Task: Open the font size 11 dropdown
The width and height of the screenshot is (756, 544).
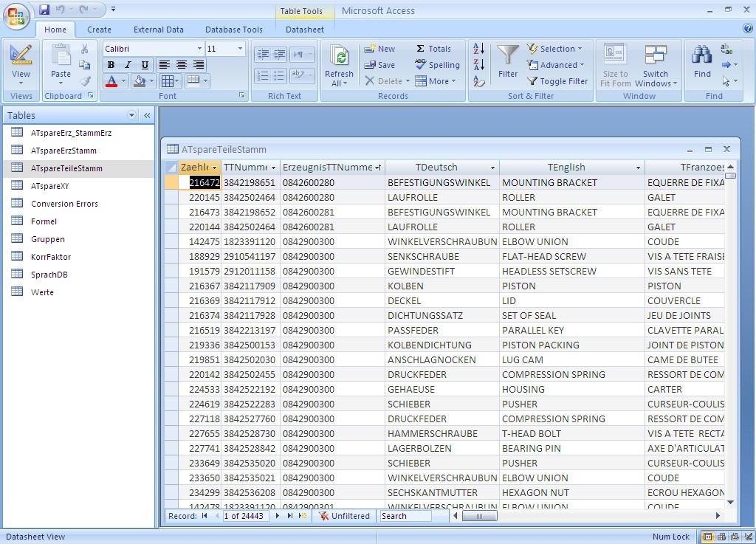Action: [x=240, y=49]
